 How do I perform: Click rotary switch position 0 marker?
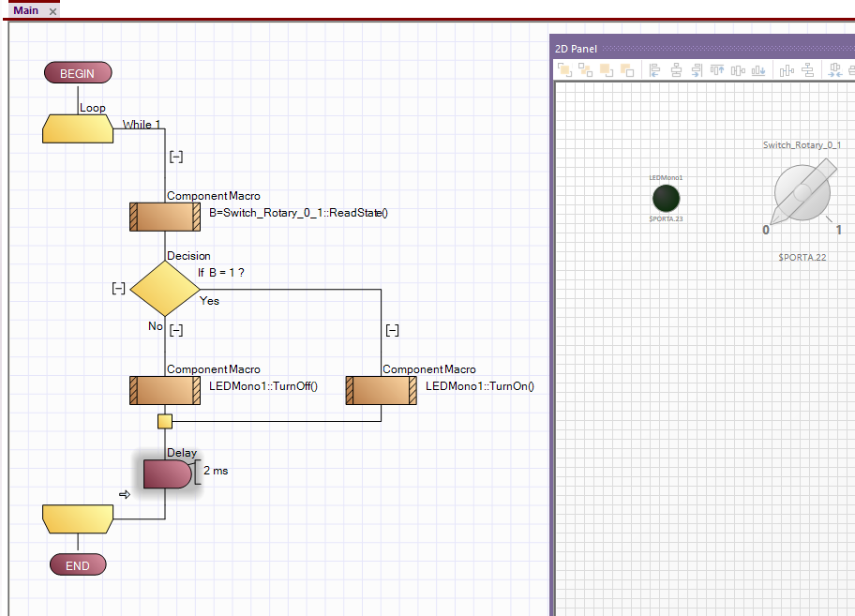click(x=766, y=230)
